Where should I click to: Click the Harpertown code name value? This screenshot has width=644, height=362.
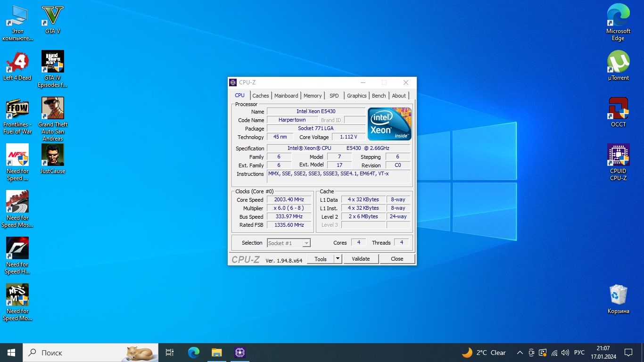(x=292, y=120)
